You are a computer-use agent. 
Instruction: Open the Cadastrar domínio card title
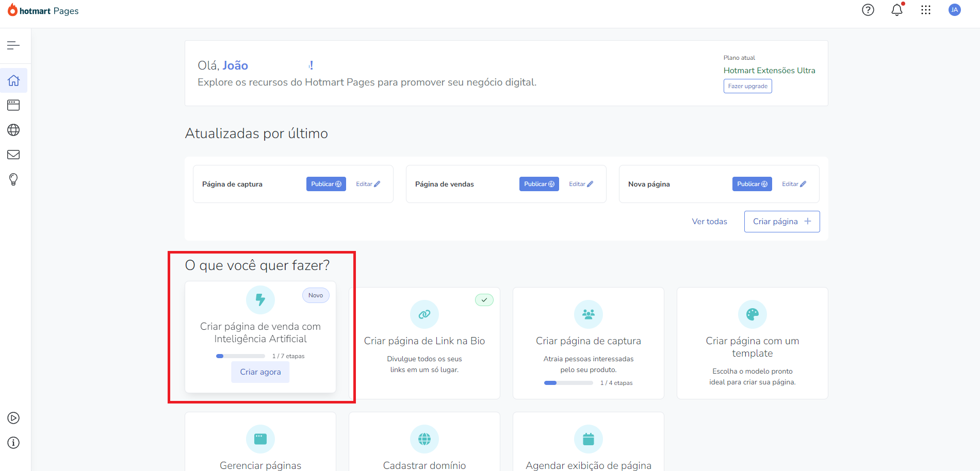424,465
